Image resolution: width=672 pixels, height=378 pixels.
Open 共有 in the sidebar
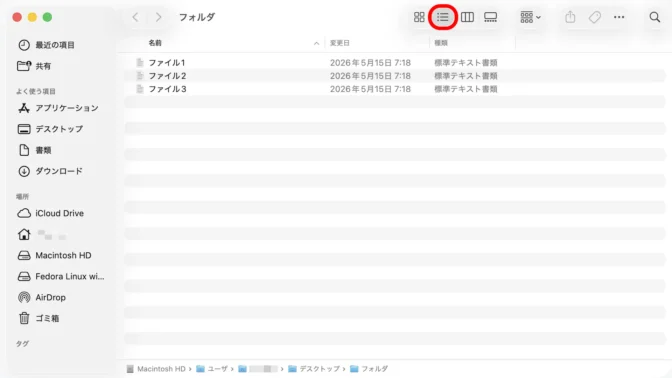(x=34, y=66)
